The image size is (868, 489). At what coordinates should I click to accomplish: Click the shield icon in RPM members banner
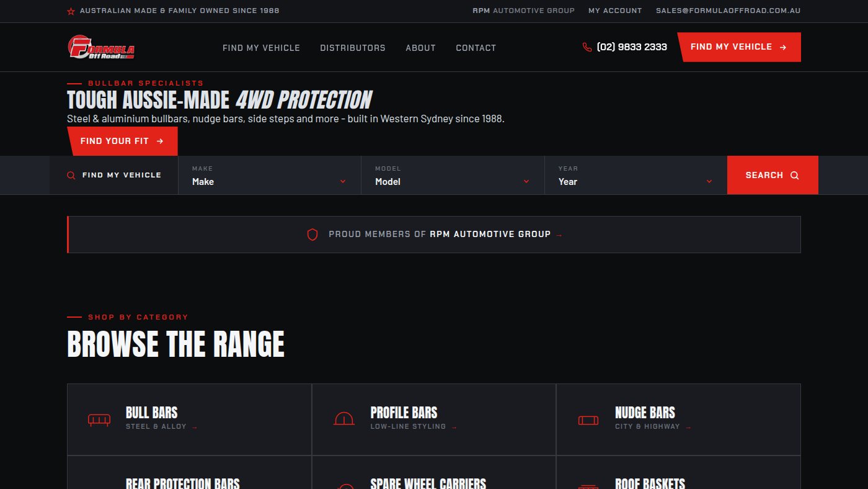click(x=312, y=235)
